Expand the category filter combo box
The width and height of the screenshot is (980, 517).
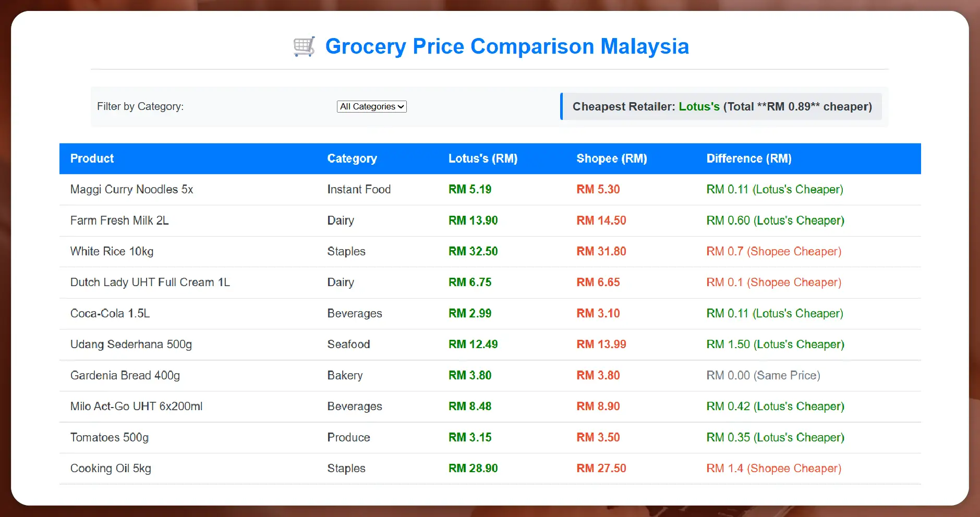(x=371, y=106)
